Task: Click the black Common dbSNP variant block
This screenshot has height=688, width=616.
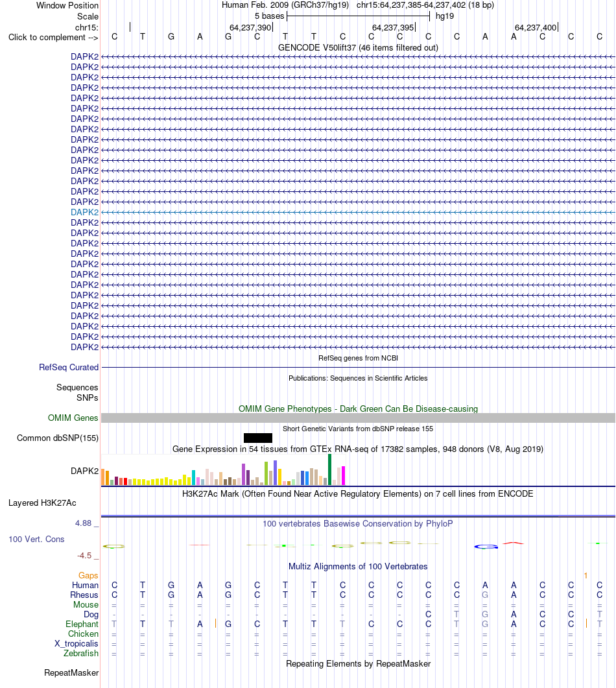Action: (258, 438)
